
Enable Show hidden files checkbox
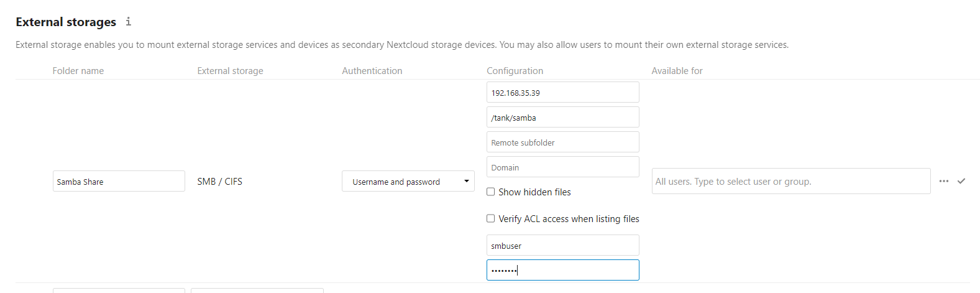coord(490,192)
